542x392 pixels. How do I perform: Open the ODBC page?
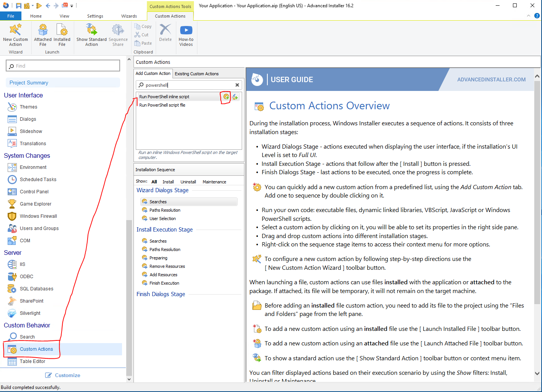[x=26, y=277]
